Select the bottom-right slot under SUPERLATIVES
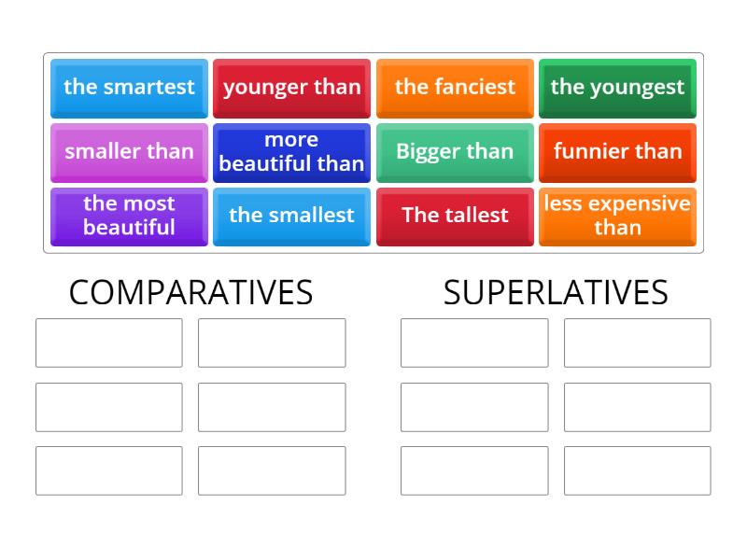This screenshot has width=747, height=560. pyautogui.click(x=637, y=470)
